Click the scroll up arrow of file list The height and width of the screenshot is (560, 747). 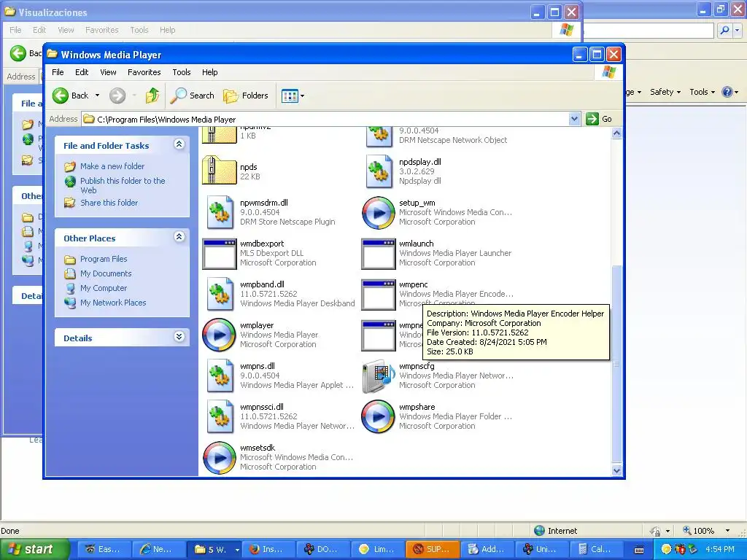coord(616,133)
